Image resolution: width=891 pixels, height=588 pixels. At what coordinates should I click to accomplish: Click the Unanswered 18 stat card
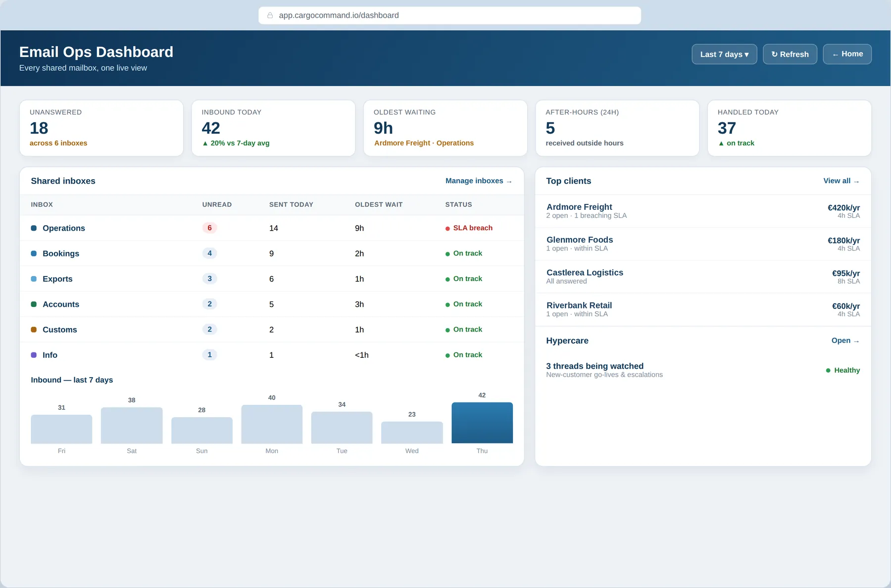(101, 128)
